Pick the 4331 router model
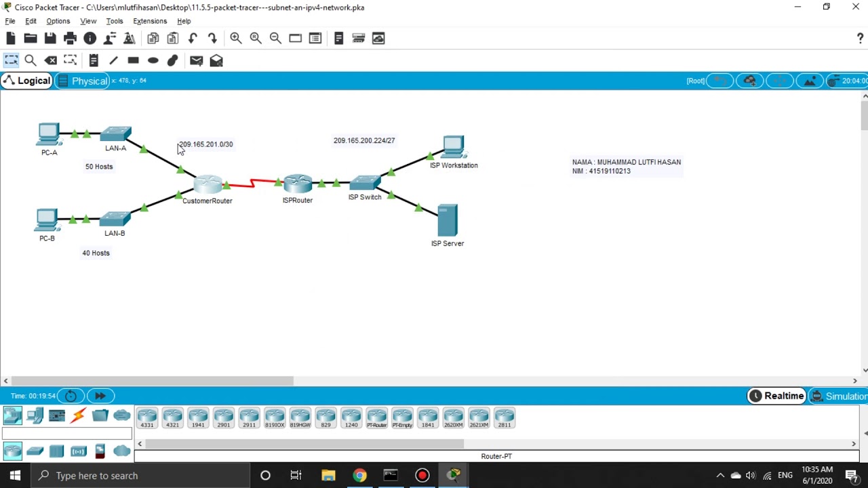Image resolution: width=868 pixels, height=488 pixels. (147, 418)
